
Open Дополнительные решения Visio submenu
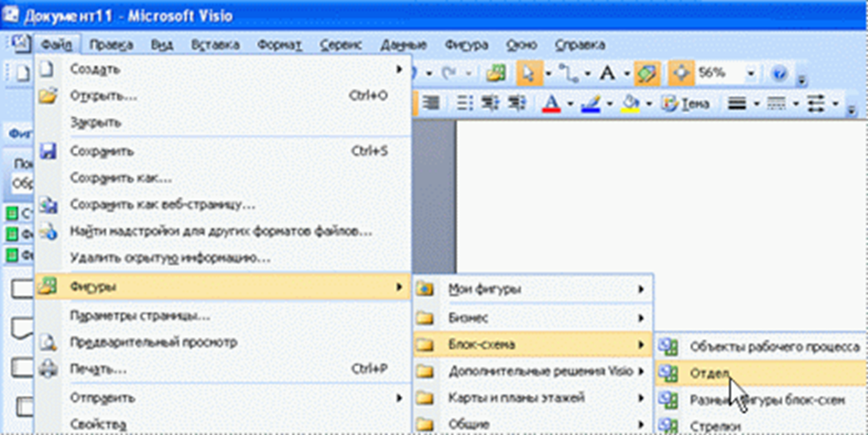point(533,371)
